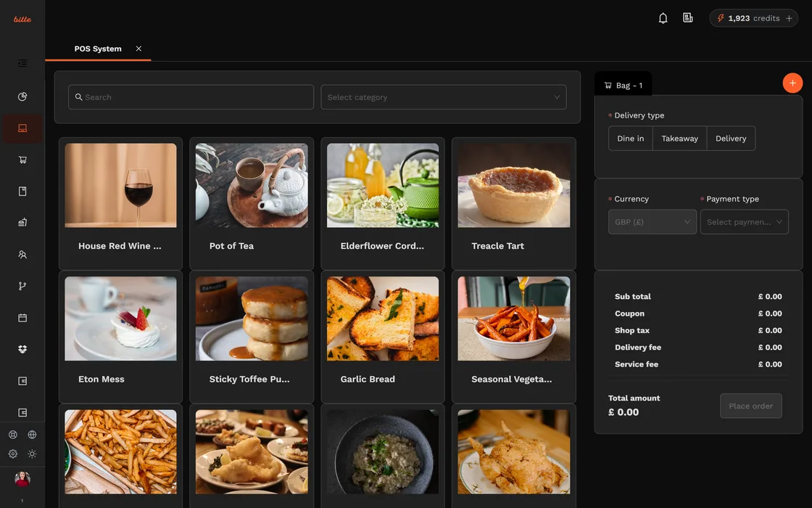This screenshot has height=508, width=812.
Task: Add Sticky Toffee Pudding product card
Action: (251, 337)
